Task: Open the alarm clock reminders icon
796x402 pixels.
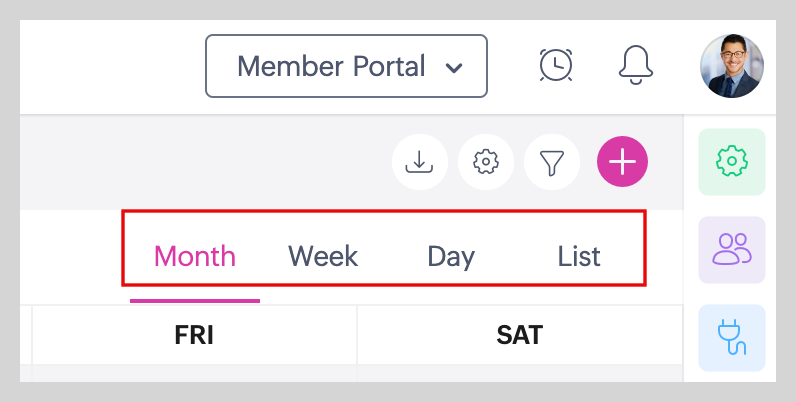Action: pos(556,65)
